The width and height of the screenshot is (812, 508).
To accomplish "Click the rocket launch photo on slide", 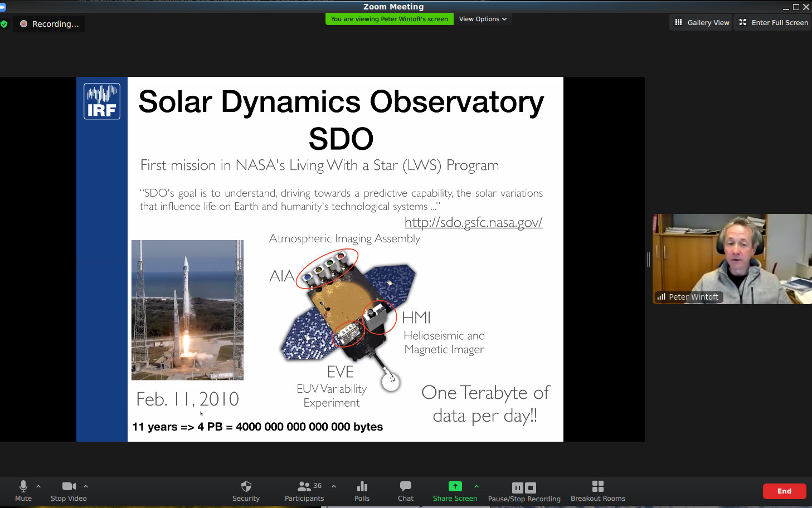I will pos(187,310).
